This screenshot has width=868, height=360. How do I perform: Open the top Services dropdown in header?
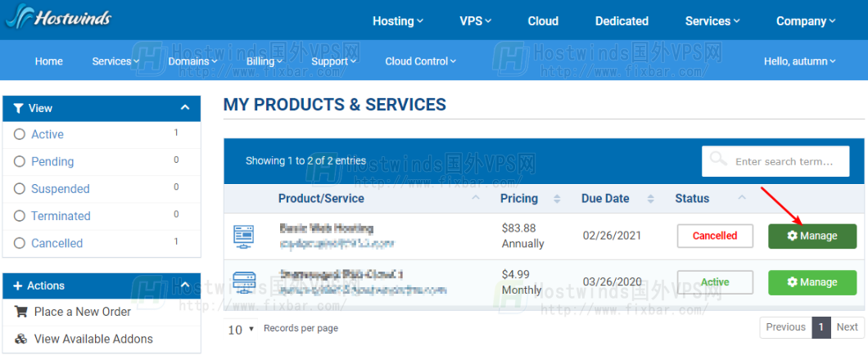[x=712, y=21]
